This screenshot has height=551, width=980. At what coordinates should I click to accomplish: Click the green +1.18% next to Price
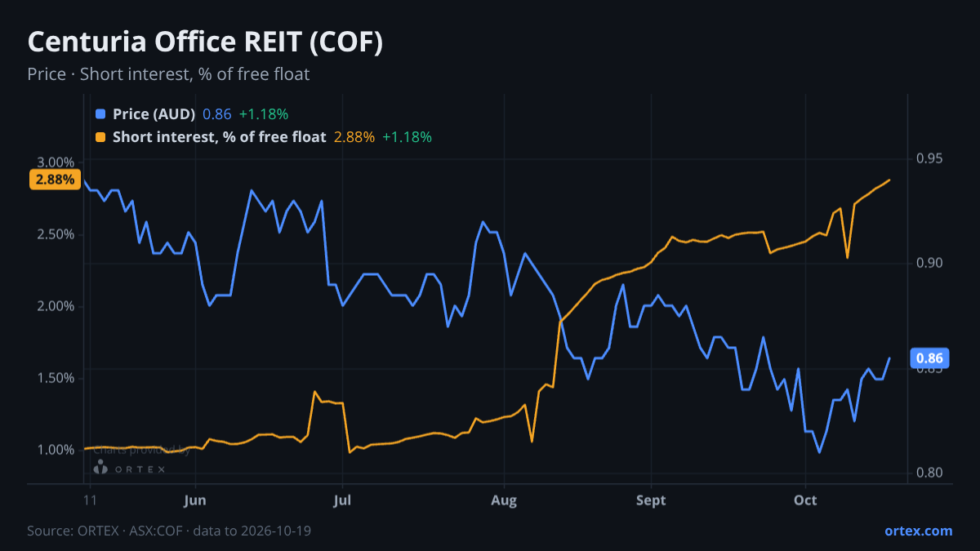(264, 114)
